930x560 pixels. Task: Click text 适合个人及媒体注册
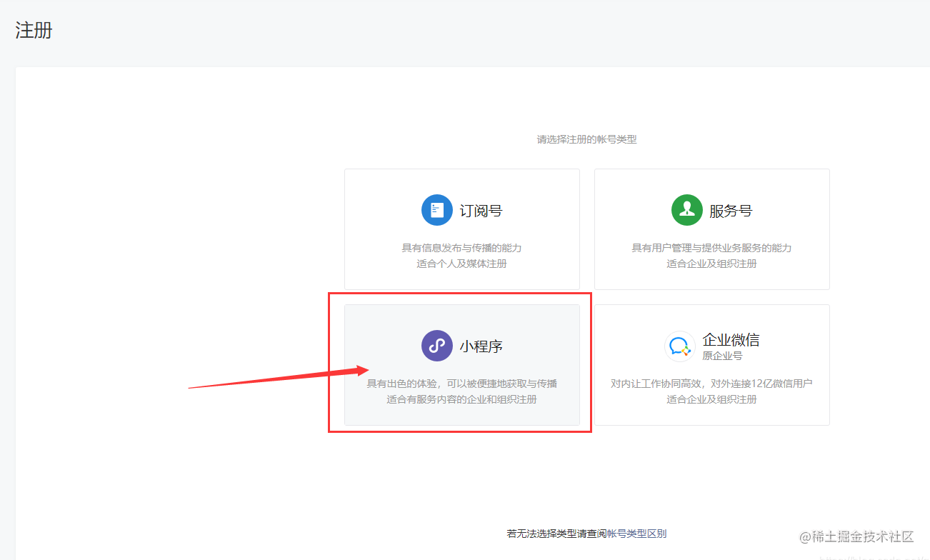(x=461, y=264)
